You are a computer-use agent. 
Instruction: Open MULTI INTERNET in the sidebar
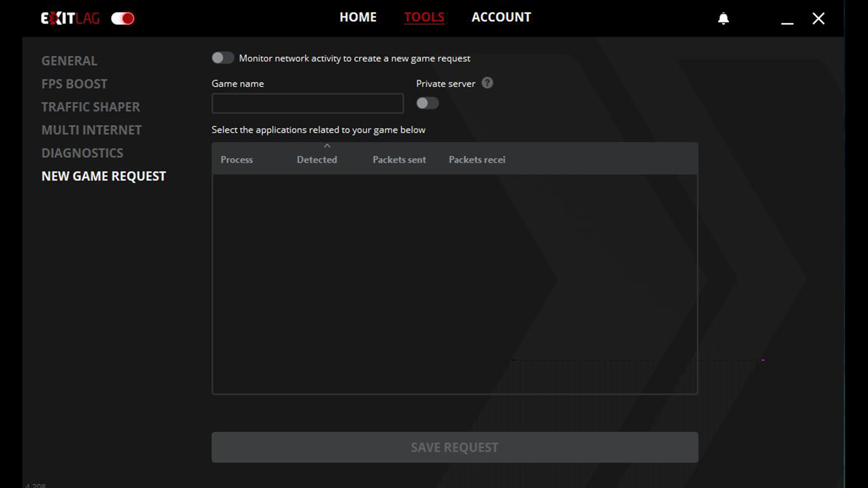click(x=91, y=130)
